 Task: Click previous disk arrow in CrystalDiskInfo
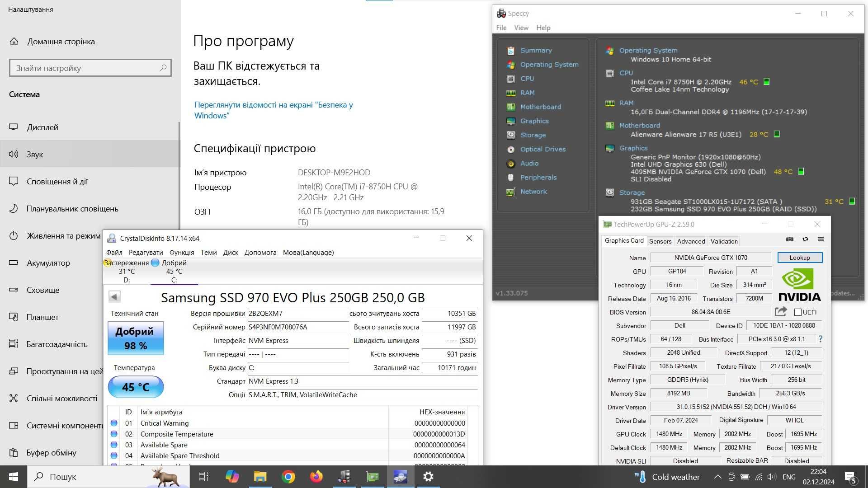pyautogui.click(x=114, y=296)
